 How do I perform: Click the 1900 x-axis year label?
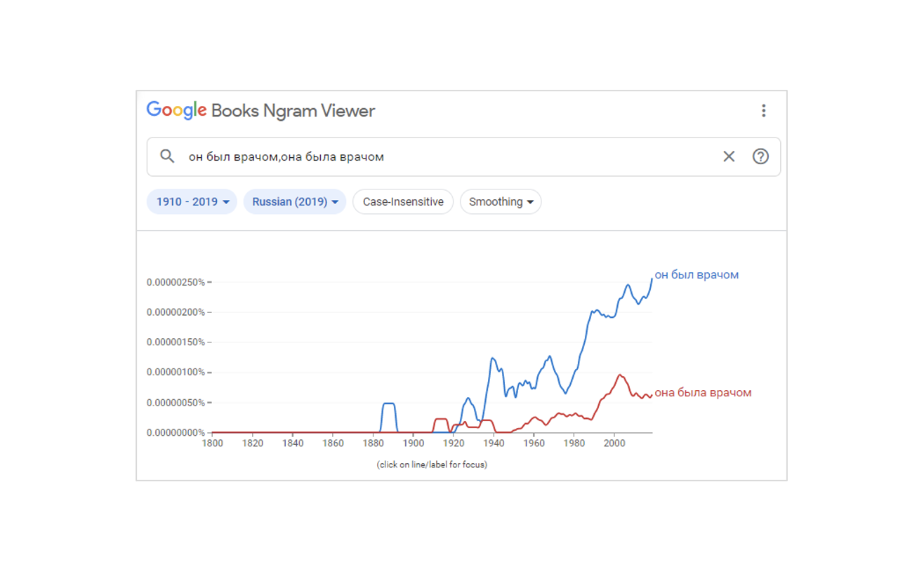[x=414, y=443]
